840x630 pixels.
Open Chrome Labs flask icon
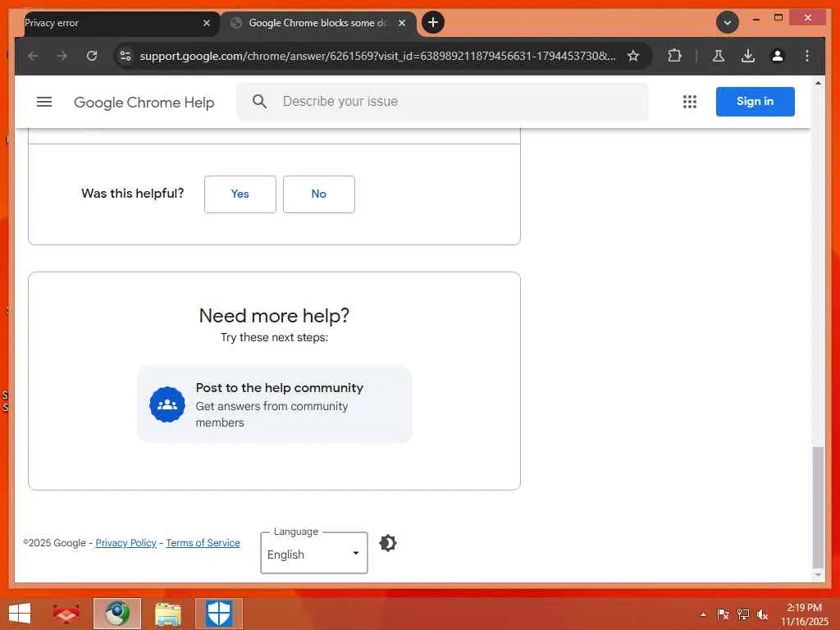pyautogui.click(x=719, y=56)
